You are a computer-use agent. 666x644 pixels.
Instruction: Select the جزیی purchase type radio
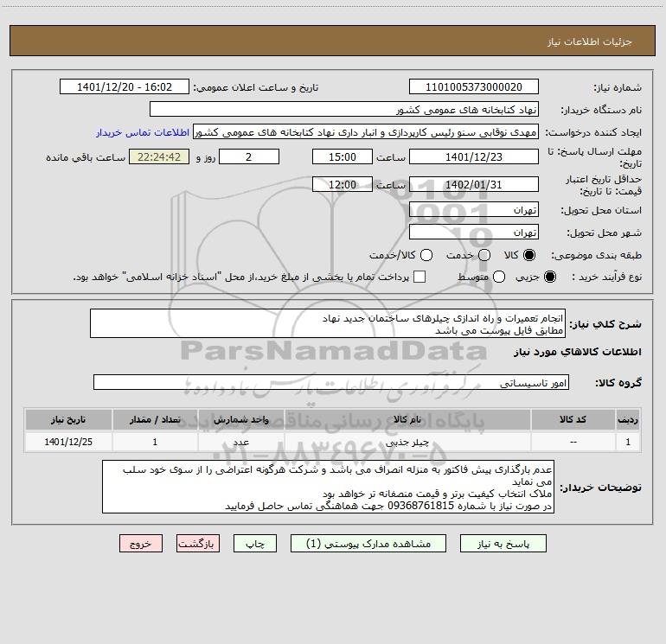549,277
